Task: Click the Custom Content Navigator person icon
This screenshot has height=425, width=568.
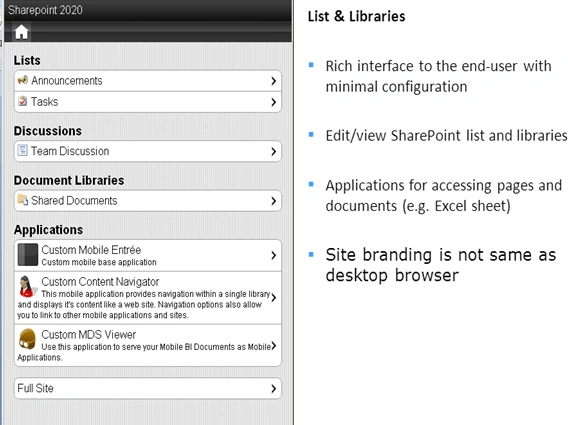Action: click(x=27, y=286)
